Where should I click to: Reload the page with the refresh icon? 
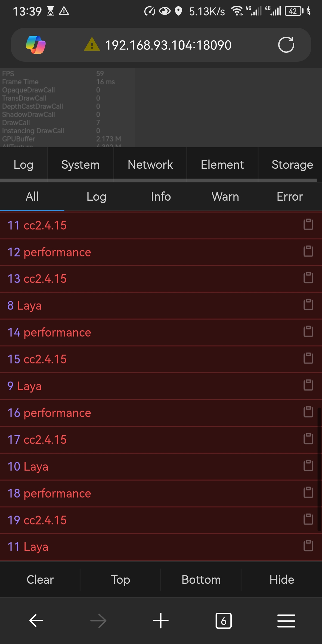286,45
